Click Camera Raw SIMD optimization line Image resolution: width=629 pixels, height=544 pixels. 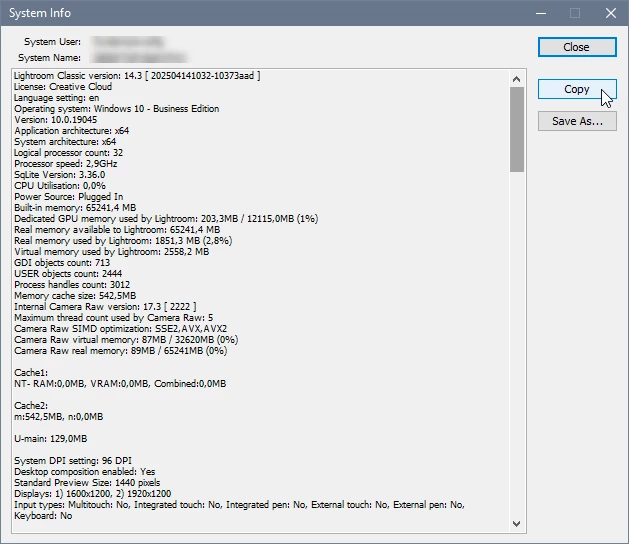pyautogui.click(x=120, y=329)
